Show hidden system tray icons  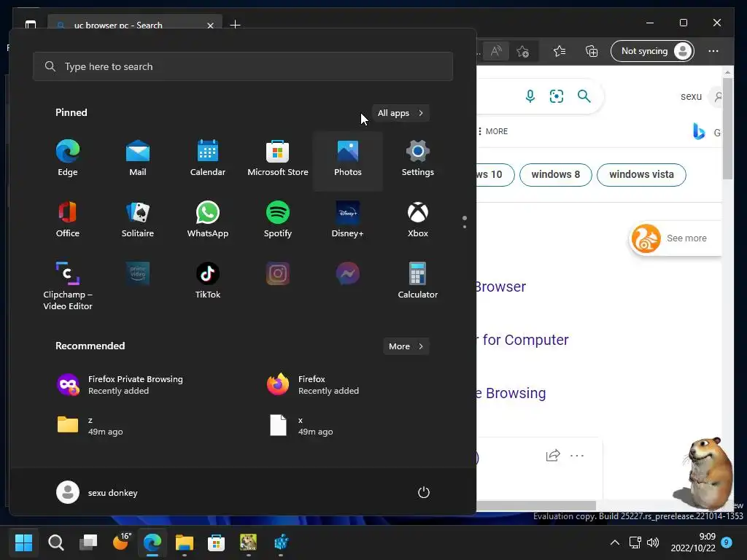point(615,542)
